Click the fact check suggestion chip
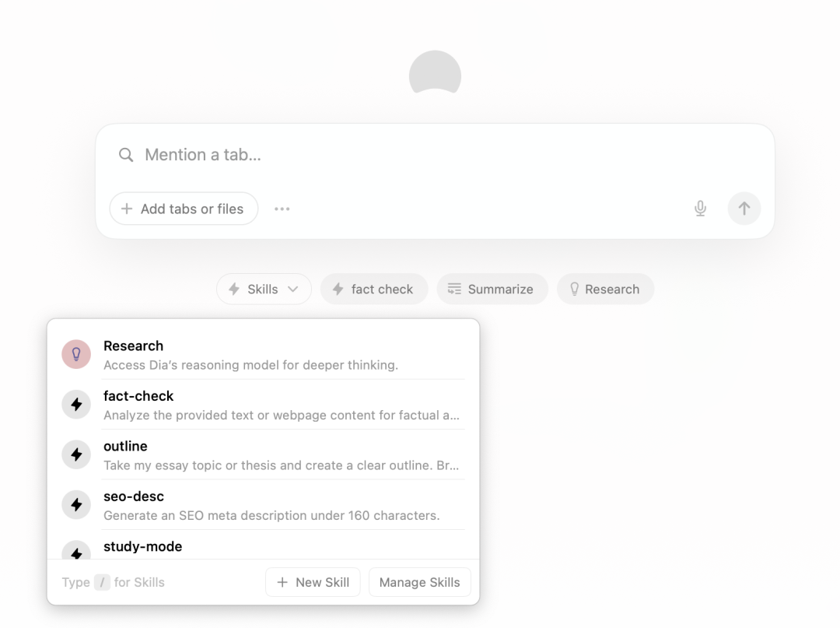Viewport: 840px width, 628px height. pyautogui.click(x=374, y=289)
